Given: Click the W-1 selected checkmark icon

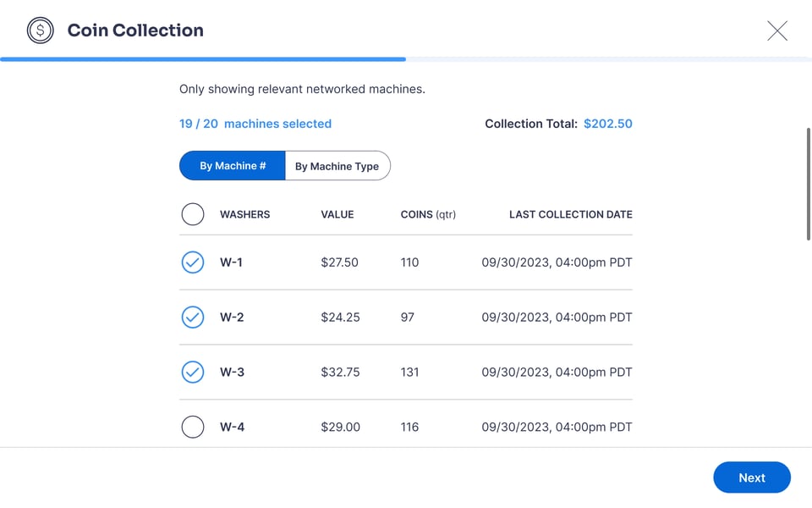Looking at the screenshot, I should coord(193,262).
